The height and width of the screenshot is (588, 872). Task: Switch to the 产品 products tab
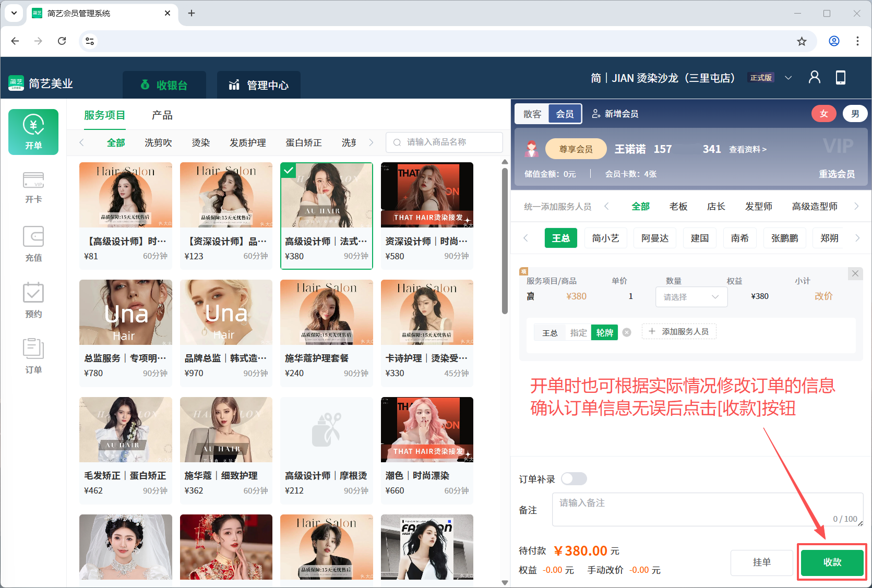point(162,115)
